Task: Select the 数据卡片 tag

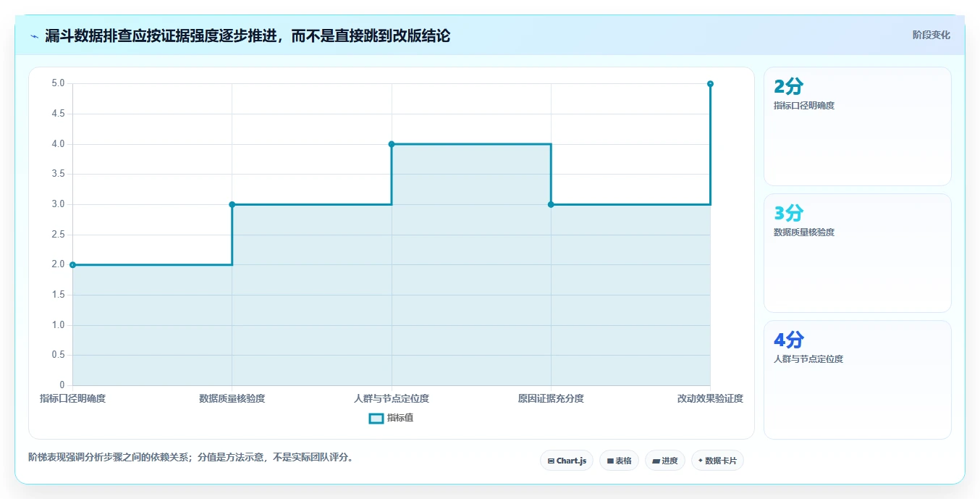Action: point(717,461)
